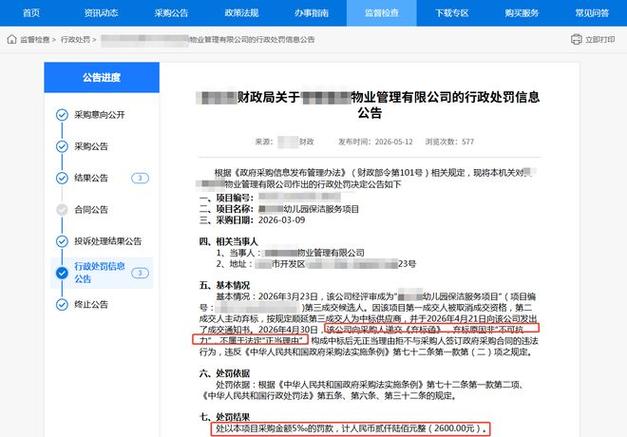Select the 监督检查 nav tab

(381, 13)
